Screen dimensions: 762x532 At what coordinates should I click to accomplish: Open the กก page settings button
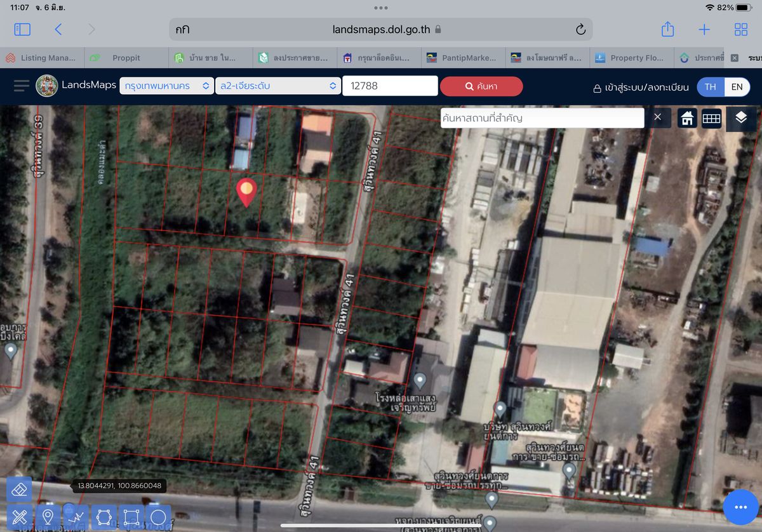pyautogui.click(x=183, y=30)
